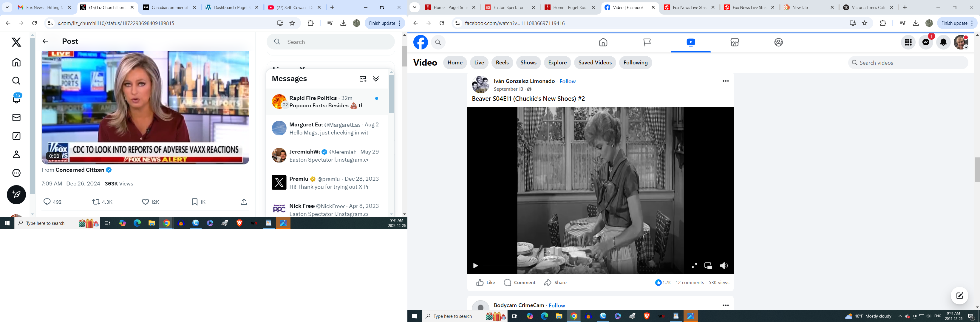980x322 pixels.
Task: Open Facebook Marketplace icon in top navigation
Action: pyautogui.click(x=734, y=42)
